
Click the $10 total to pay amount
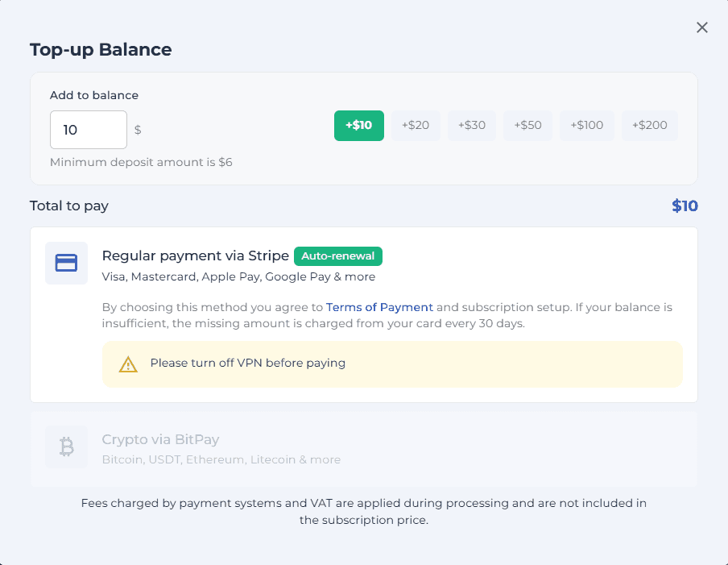(x=685, y=206)
